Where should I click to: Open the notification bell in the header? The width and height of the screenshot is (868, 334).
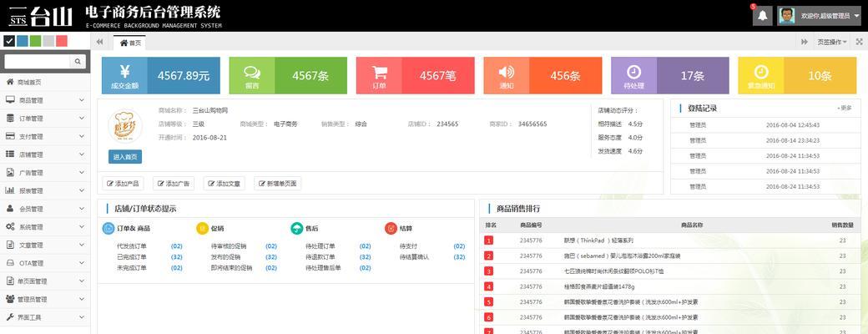[762, 16]
